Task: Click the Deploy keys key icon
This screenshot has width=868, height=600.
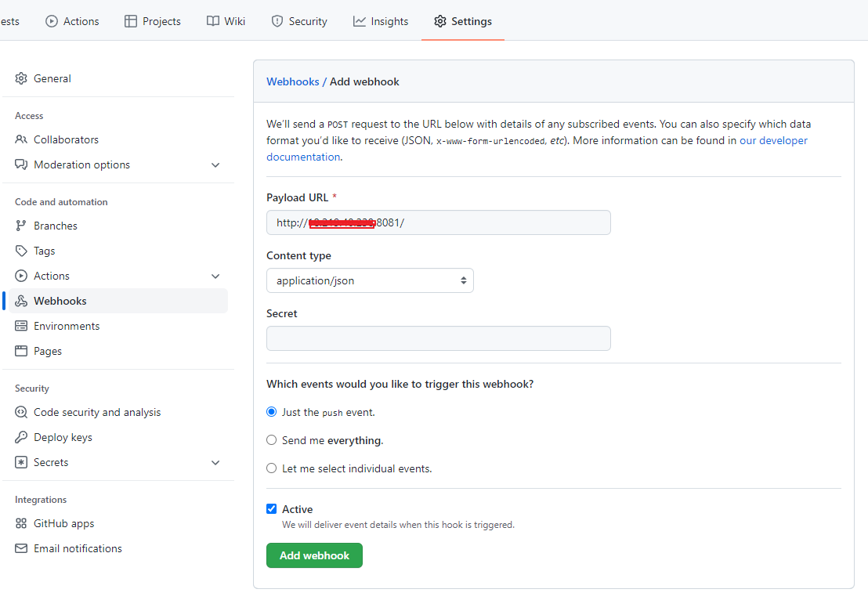Action: click(21, 437)
